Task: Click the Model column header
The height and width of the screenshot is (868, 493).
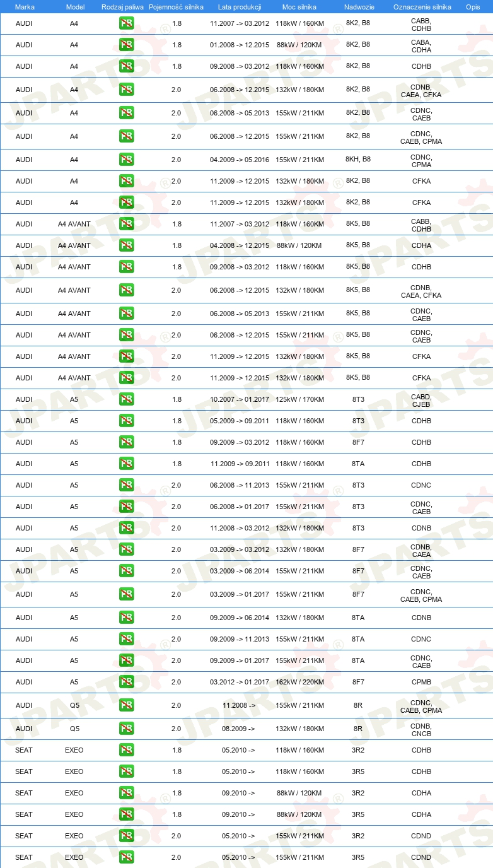Action: (x=75, y=6)
